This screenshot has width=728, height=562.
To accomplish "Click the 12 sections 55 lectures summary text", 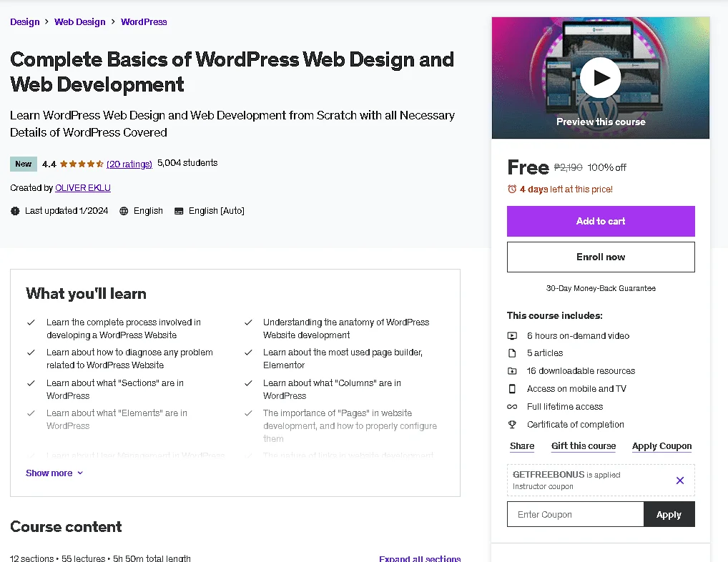I will point(100,558).
